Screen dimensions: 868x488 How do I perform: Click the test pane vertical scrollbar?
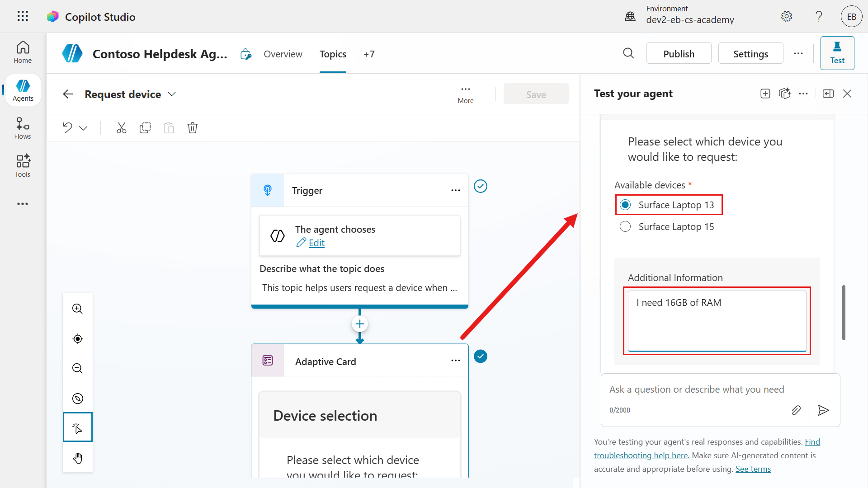844,312
